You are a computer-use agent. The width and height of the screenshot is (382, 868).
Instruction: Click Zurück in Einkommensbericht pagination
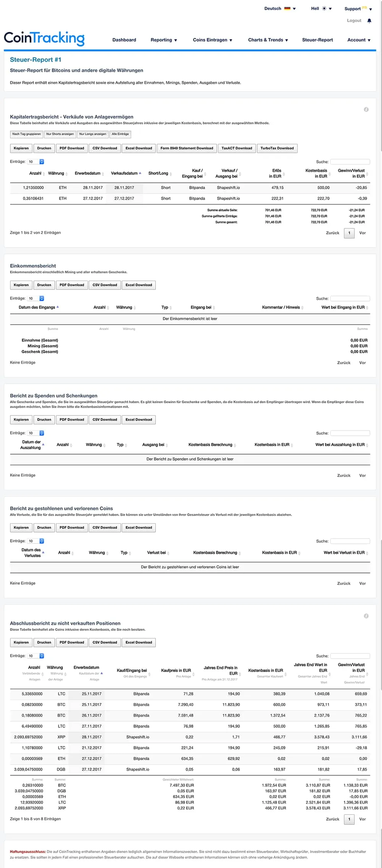click(344, 363)
